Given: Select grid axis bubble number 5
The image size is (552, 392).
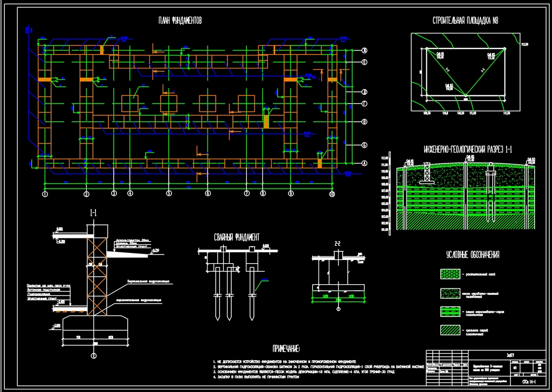Looking at the screenshot, I should click(x=168, y=193).
